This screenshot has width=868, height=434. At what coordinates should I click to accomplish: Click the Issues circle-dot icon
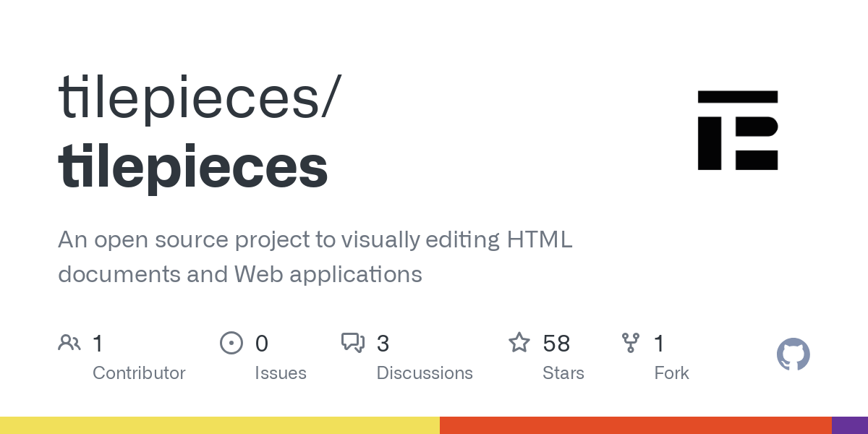coord(231,343)
